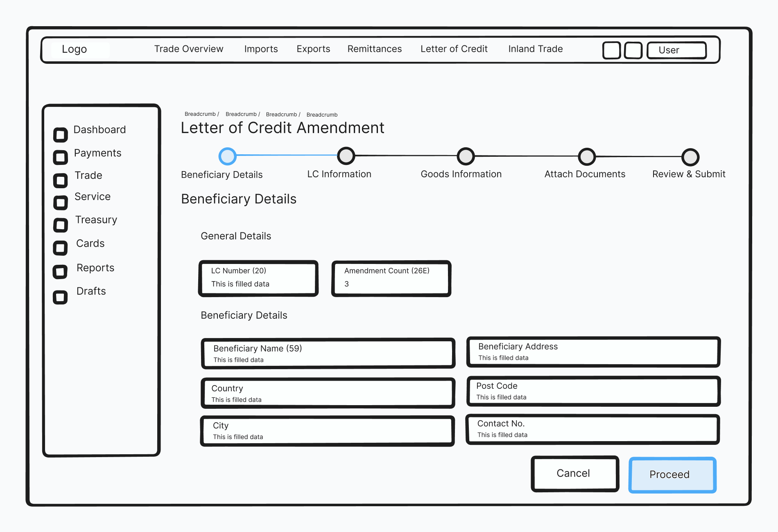Open Cards via its sidebar icon

[x=60, y=248]
